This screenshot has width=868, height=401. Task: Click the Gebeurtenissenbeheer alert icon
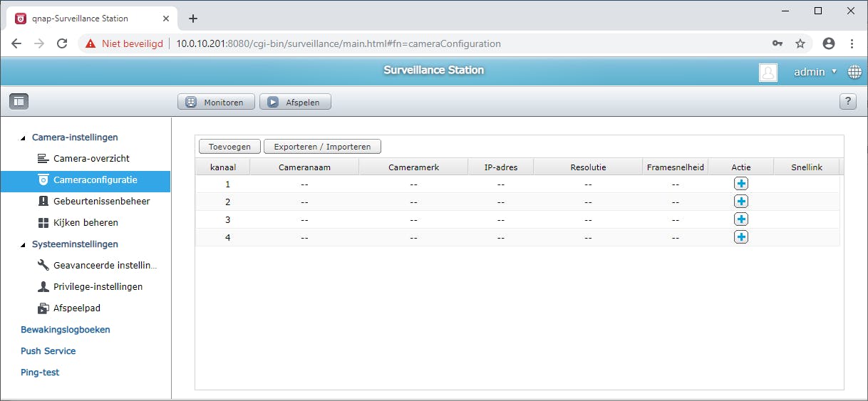(42, 202)
